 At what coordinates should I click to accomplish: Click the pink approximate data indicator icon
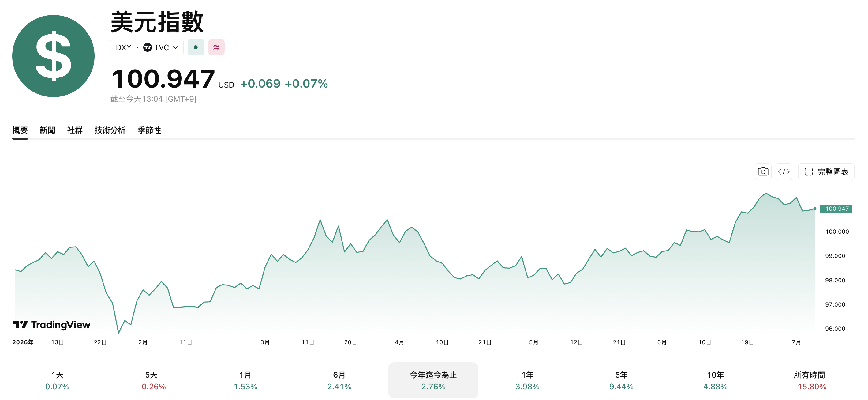tap(216, 47)
